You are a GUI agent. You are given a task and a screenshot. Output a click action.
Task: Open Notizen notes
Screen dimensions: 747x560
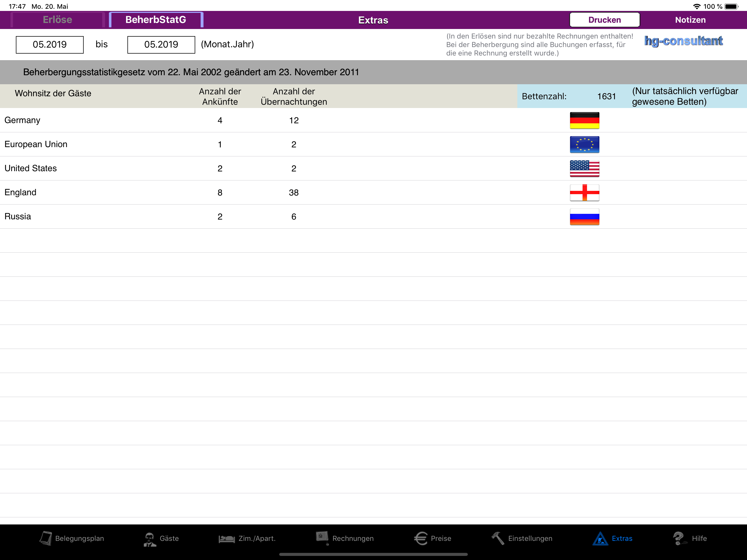pyautogui.click(x=690, y=20)
